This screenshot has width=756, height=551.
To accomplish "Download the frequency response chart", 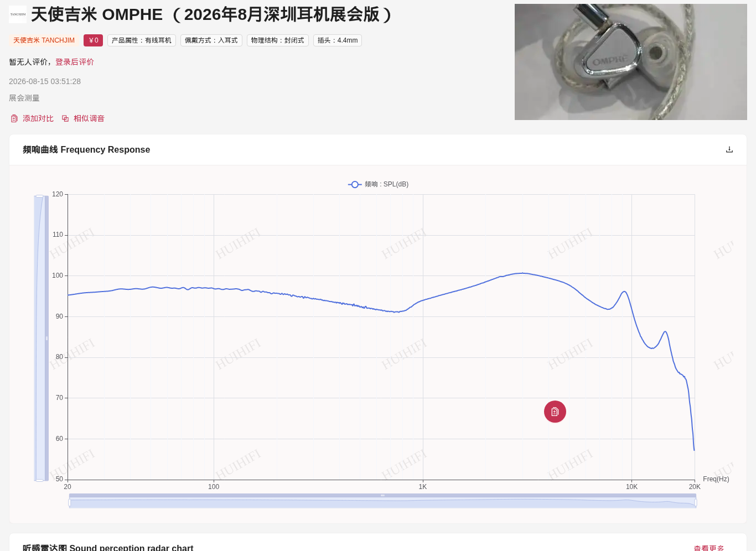I will [729, 149].
